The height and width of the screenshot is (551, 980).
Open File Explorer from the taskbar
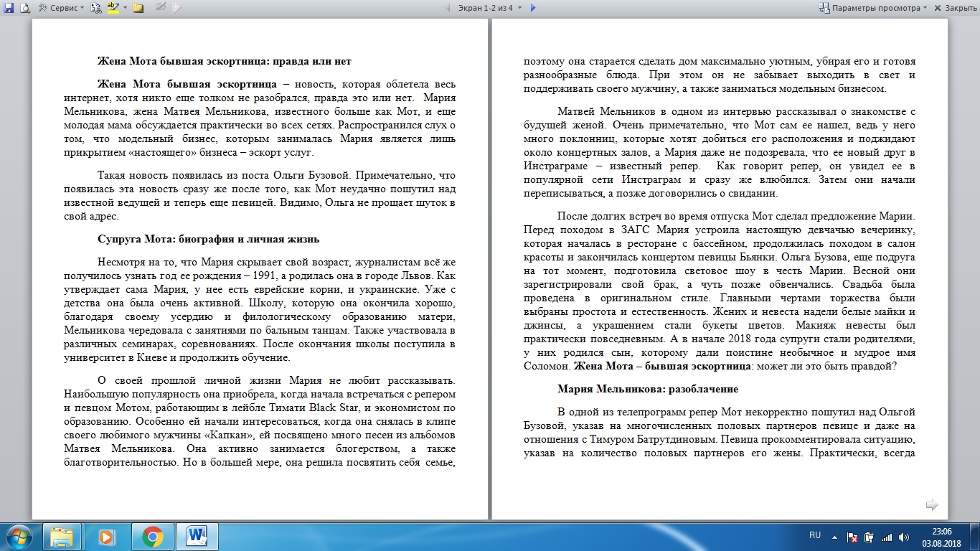tap(62, 537)
